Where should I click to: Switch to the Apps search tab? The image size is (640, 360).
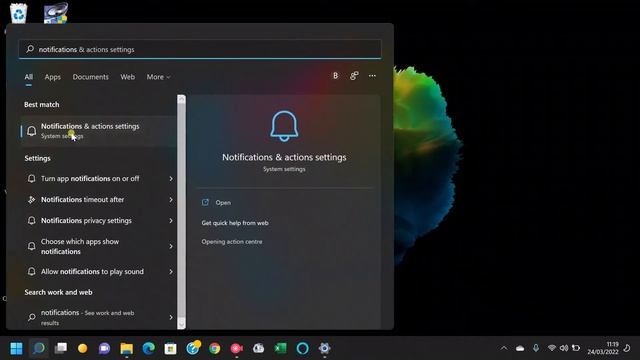pos(53,77)
